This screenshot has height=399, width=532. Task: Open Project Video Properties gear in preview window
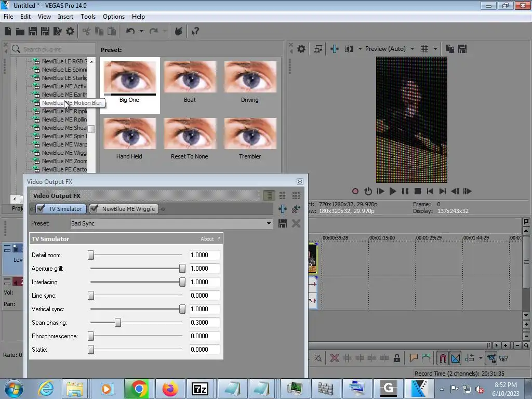[x=301, y=49]
